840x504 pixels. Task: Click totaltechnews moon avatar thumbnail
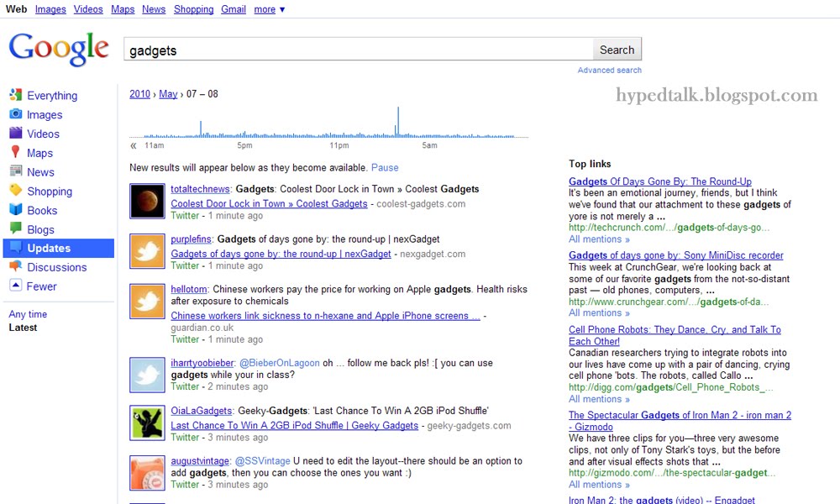pos(147,201)
